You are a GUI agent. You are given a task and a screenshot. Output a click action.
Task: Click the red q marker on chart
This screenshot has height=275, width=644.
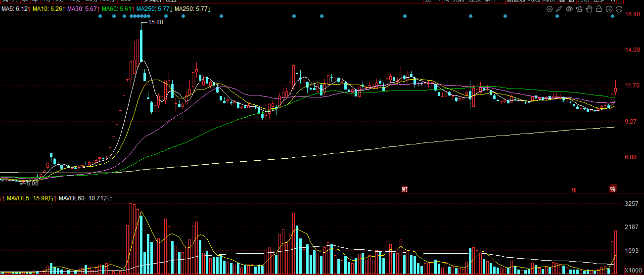coord(574,189)
